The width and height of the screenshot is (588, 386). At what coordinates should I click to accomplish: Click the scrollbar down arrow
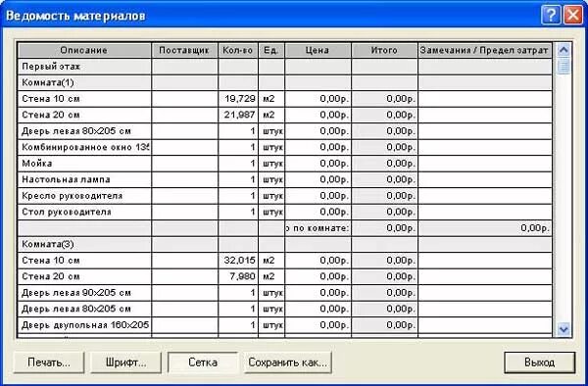[563, 329]
